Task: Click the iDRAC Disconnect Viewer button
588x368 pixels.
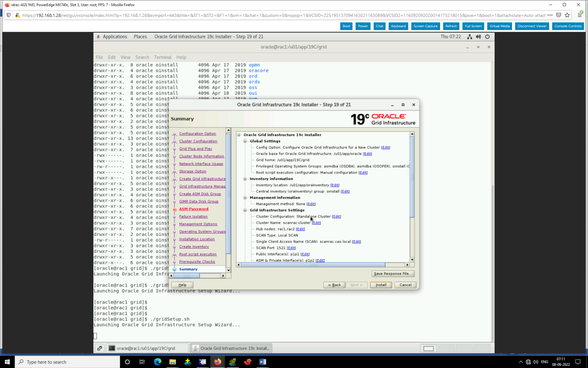Action: (532, 26)
